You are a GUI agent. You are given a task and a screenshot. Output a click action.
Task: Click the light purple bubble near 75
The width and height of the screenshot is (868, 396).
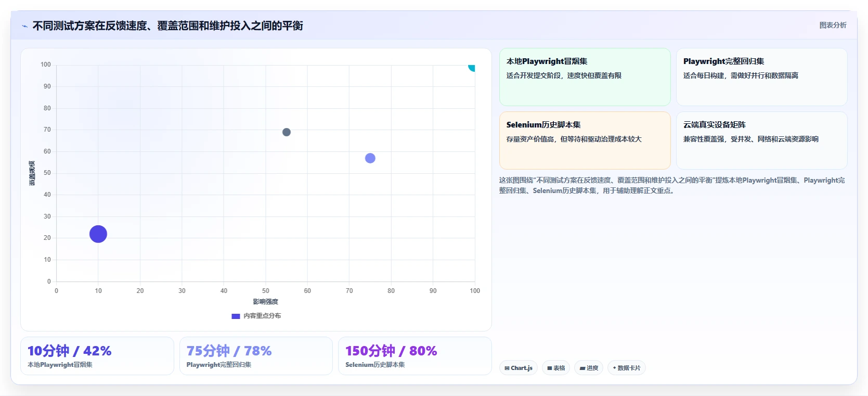[370, 158]
